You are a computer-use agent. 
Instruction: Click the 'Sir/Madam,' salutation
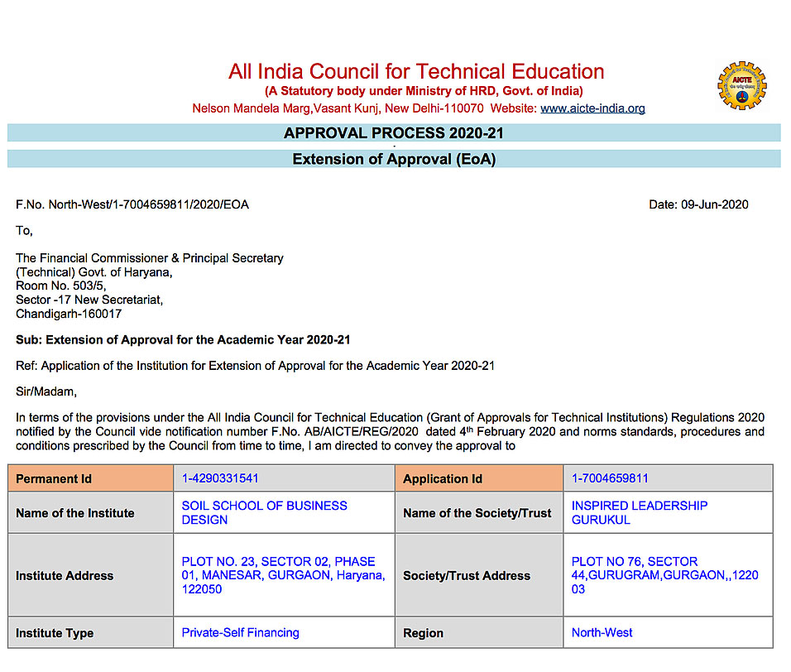(46, 391)
